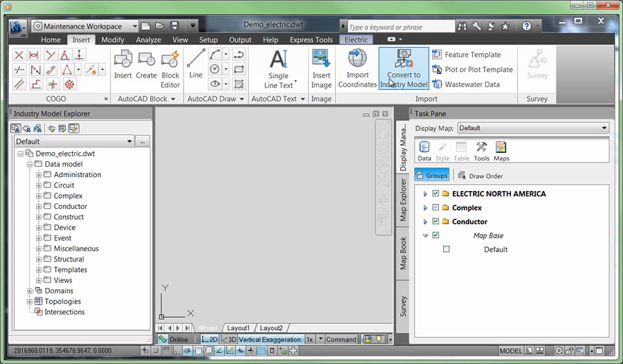This screenshot has width=623, height=364.
Task: Switch to the Home ribbon tab
Action: [x=51, y=39]
